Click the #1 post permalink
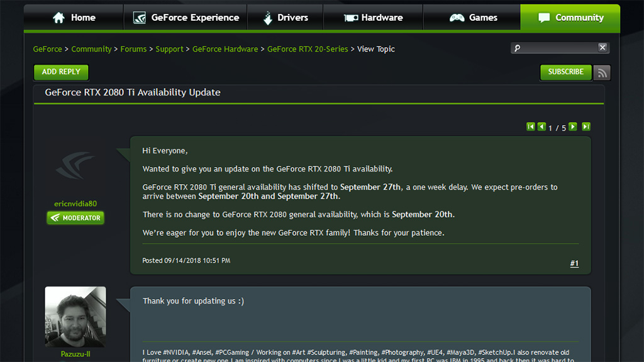 click(574, 263)
